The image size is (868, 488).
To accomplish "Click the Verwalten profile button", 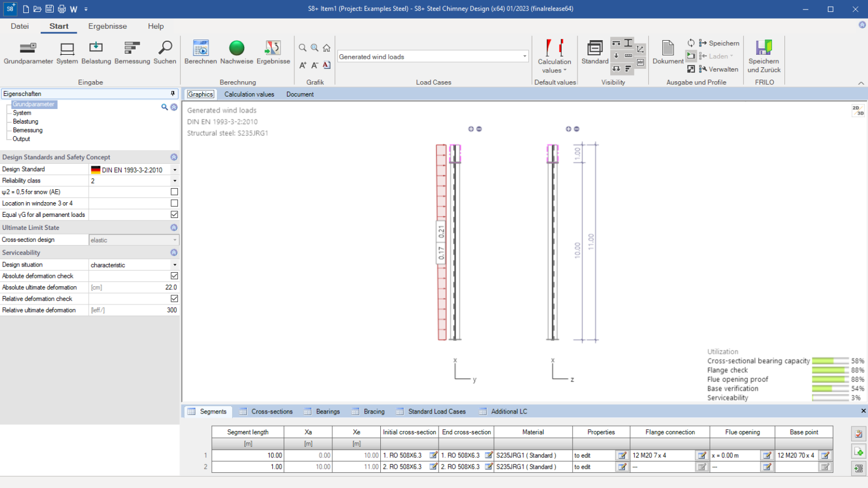I will 718,69.
